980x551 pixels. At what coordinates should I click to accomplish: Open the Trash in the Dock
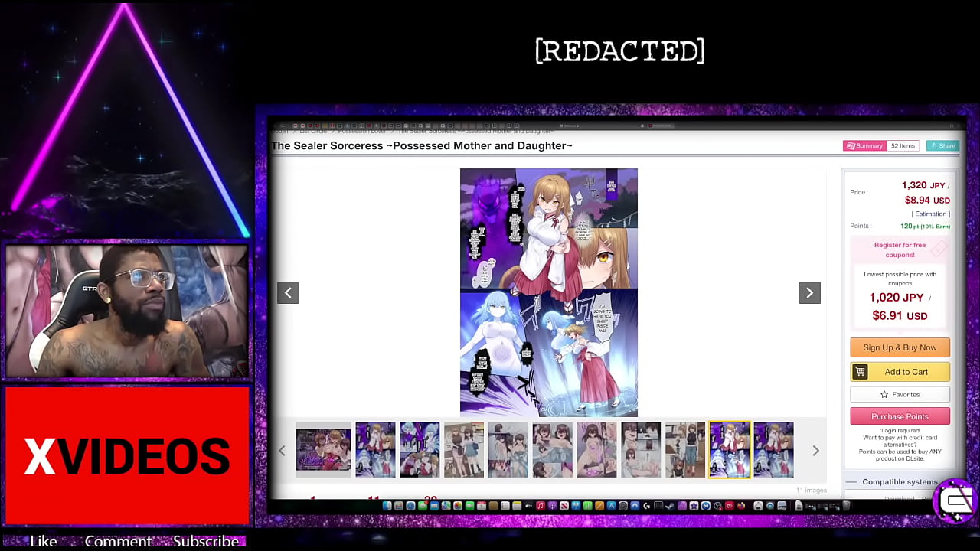coord(846,506)
